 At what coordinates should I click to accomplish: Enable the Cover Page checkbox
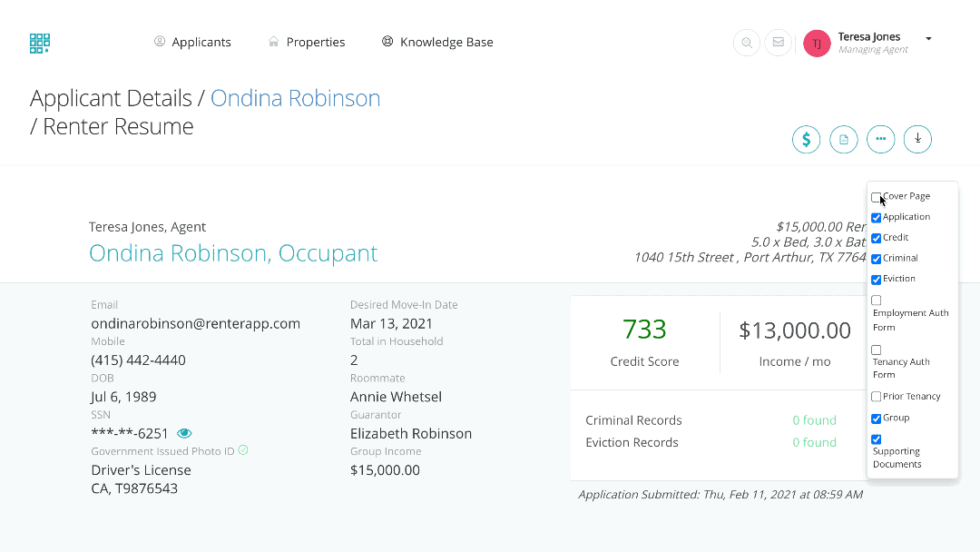coord(877,197)
